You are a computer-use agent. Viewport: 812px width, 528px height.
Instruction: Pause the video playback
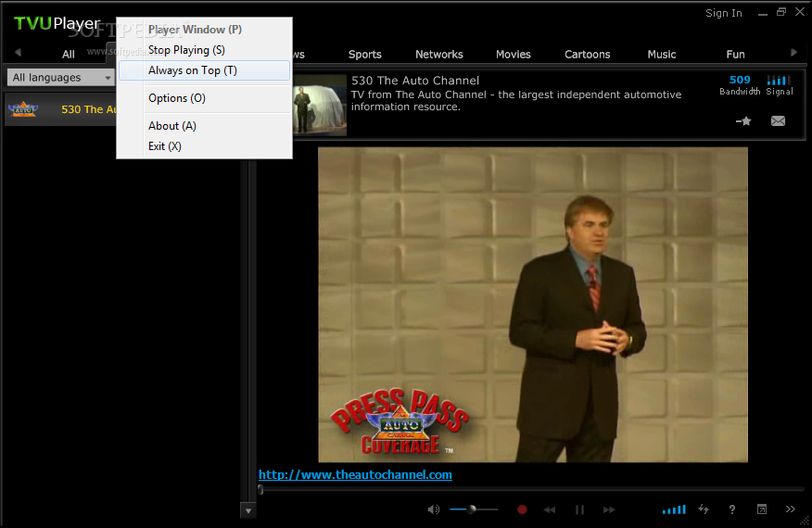pyautogui.click(x=579, y=509)
